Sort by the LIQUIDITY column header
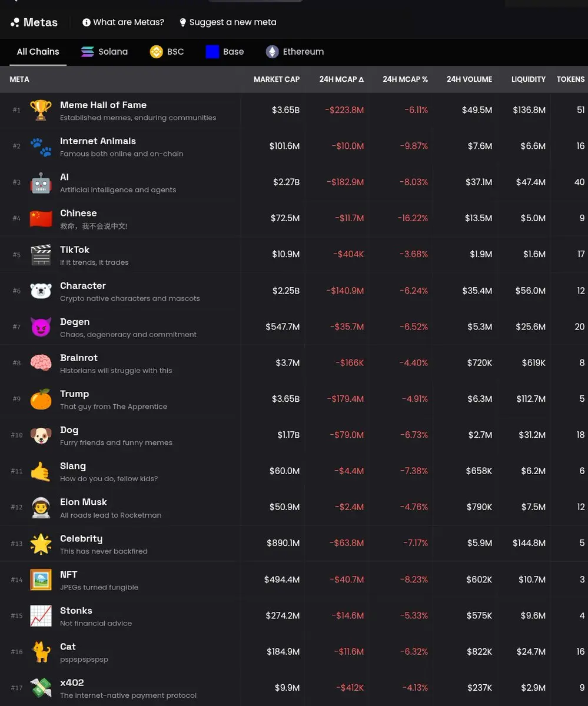This screenshot has width=588, height=706. click(529, 79)
